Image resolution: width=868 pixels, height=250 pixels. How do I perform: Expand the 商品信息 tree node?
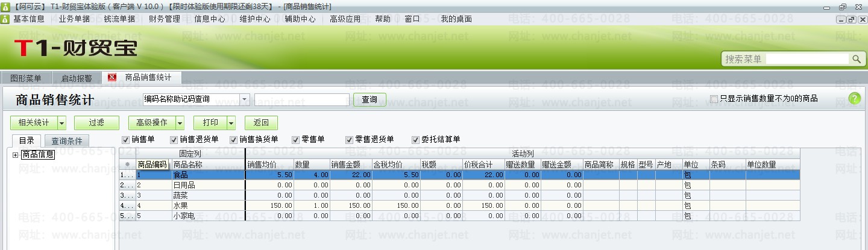pyautogui.click(x=15, y=155)
